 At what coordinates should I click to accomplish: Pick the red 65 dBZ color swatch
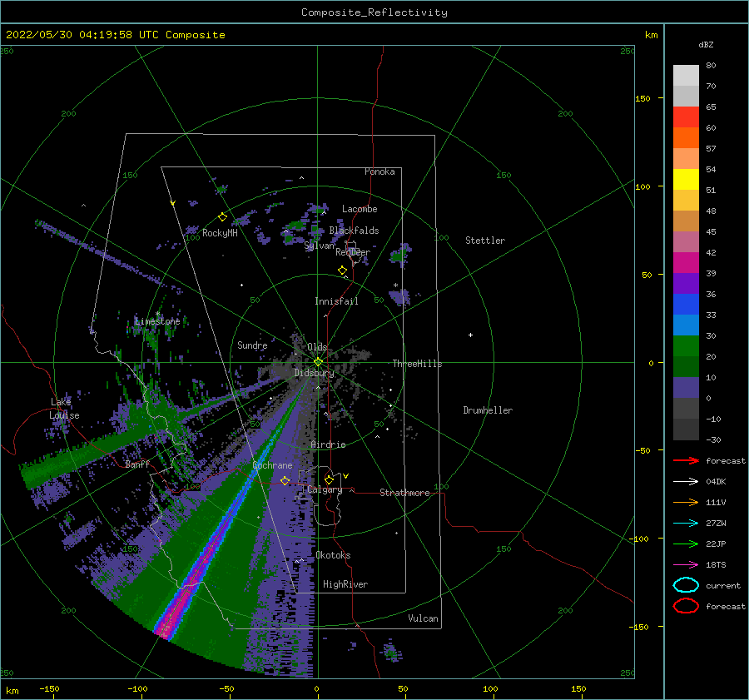(686, 117)
